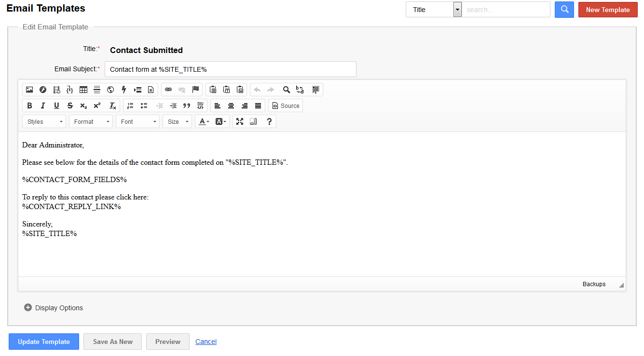
Task: Open the text color picker
Action: [204, 122]
